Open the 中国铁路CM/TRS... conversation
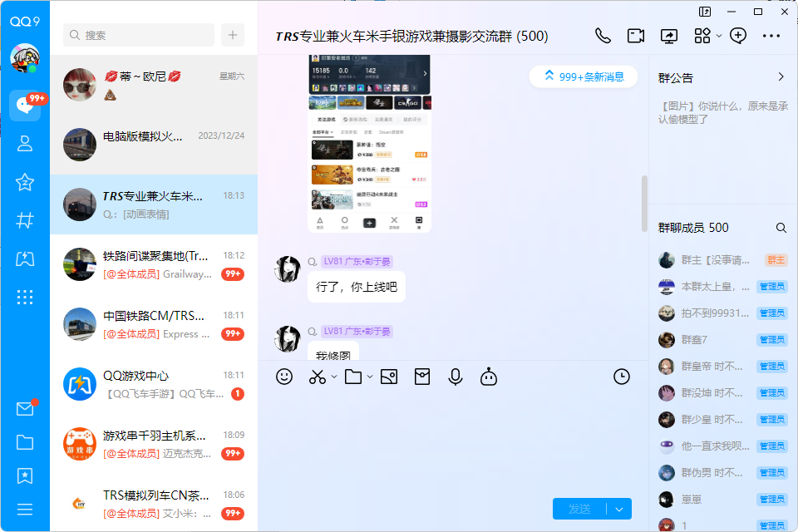Screen dimensions: 798x532 [154, 324]
